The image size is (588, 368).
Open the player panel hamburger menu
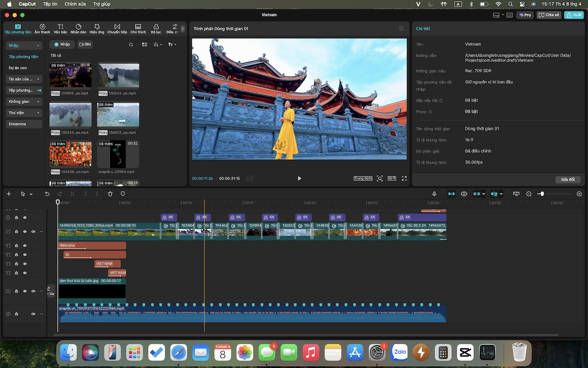(x=402, y=29)
